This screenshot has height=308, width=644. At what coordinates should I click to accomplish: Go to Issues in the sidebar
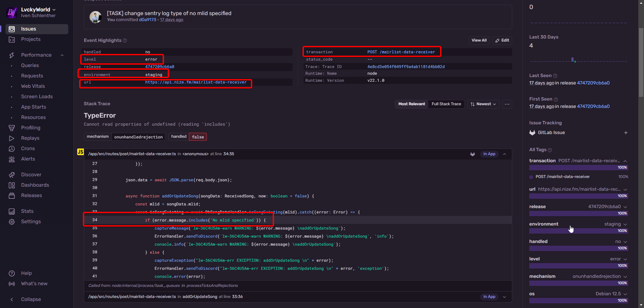(29, 29)
